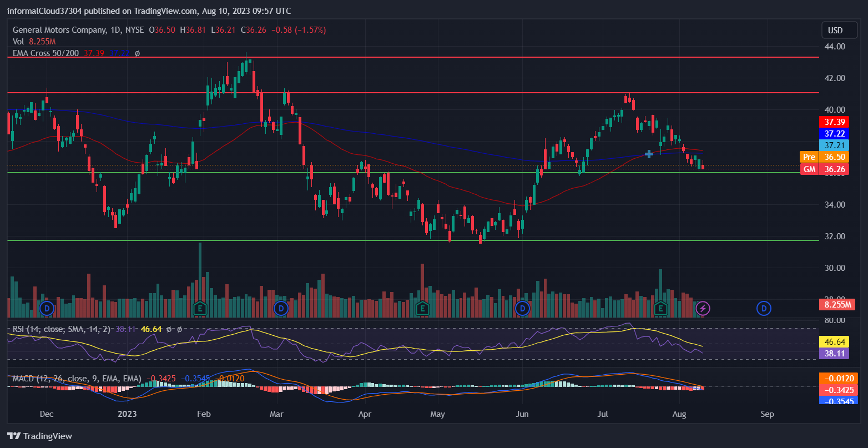Click the published-on TradingView.com header text

coord(149,11)
